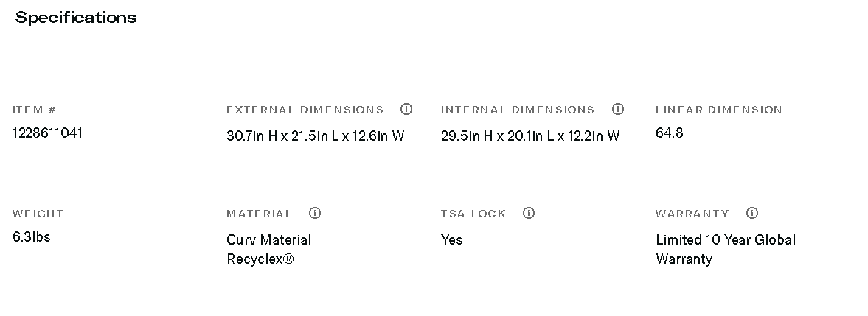Click the Warranty label text
Image resolution: width=868 pixels, height=316 pixels.
(x=692, y=214)
